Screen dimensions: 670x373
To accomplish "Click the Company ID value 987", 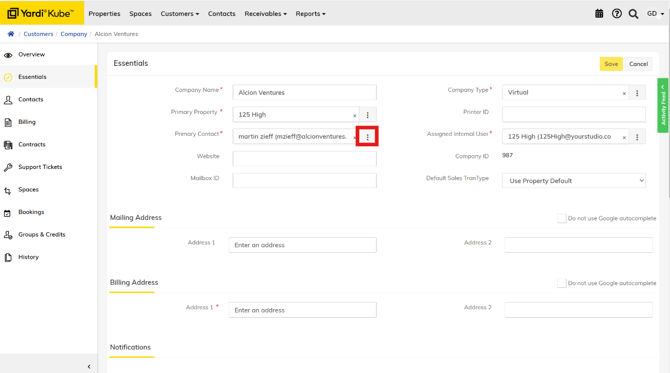I will click(507, 156).
